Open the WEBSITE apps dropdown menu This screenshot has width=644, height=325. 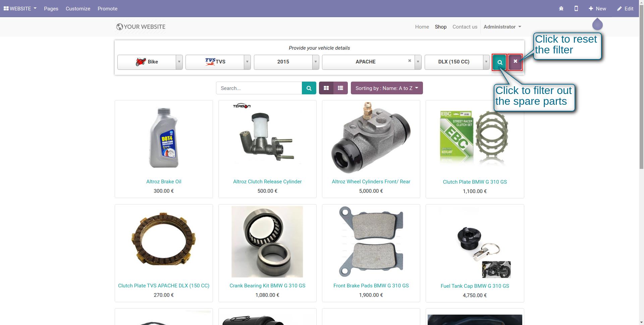click(x=20, y=8)
